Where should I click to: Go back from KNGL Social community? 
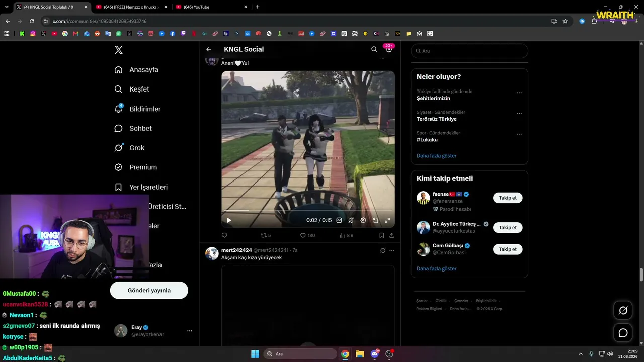(x=209, y=49)
